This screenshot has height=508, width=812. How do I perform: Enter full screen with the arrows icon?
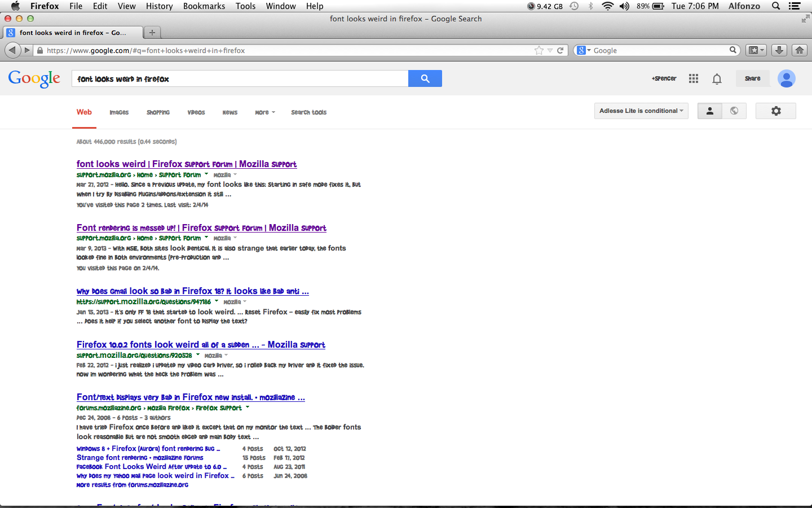(805, 19)
